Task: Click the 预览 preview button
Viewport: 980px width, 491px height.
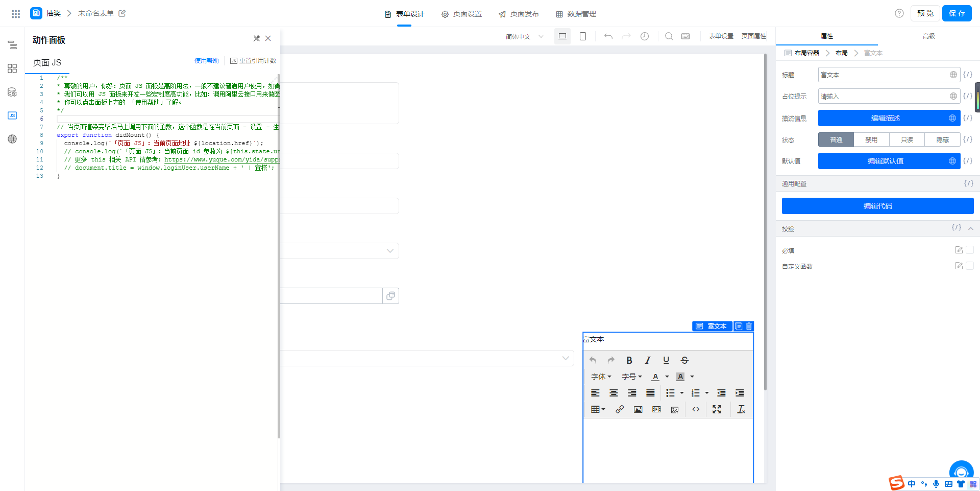Action: [925, 13]
